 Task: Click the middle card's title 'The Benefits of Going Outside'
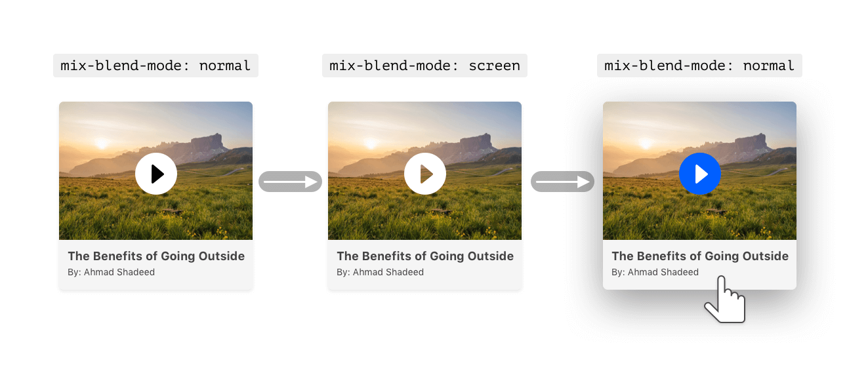[425, 256]
